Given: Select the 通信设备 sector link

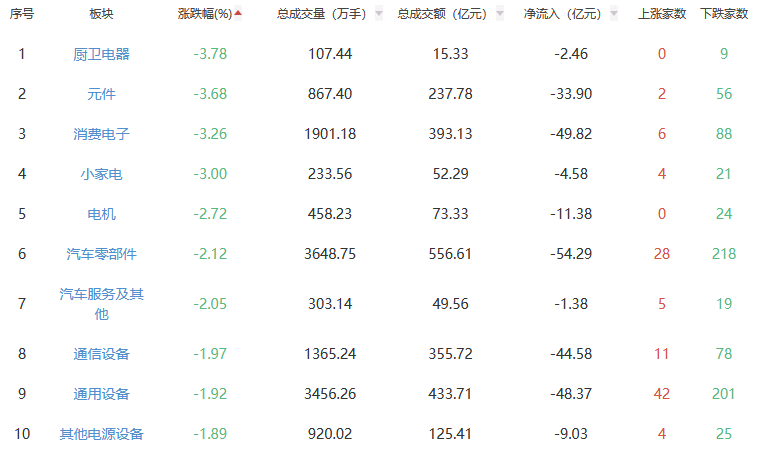Looking at the screenshot, I should point(101,354).
